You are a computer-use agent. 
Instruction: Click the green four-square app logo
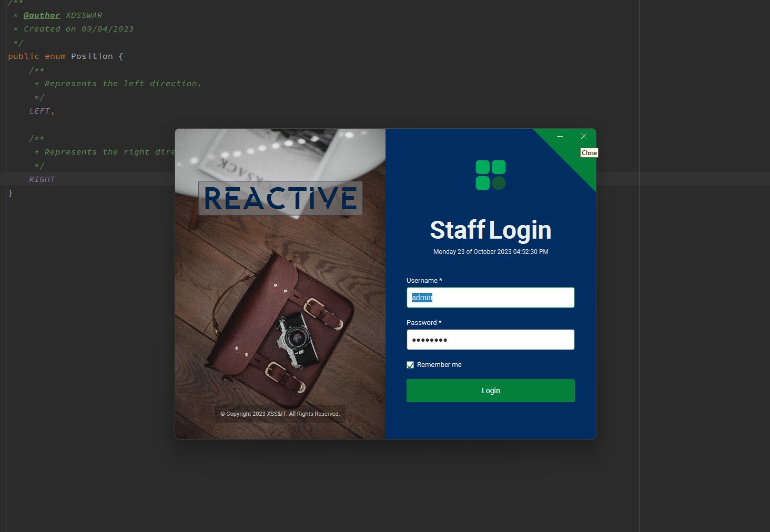491,175
